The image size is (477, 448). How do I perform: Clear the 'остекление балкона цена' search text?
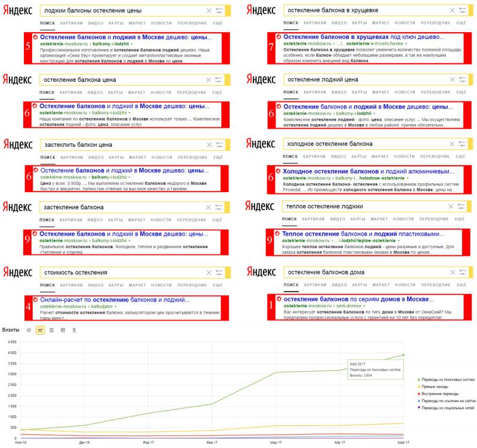click(x=208, y=80)
